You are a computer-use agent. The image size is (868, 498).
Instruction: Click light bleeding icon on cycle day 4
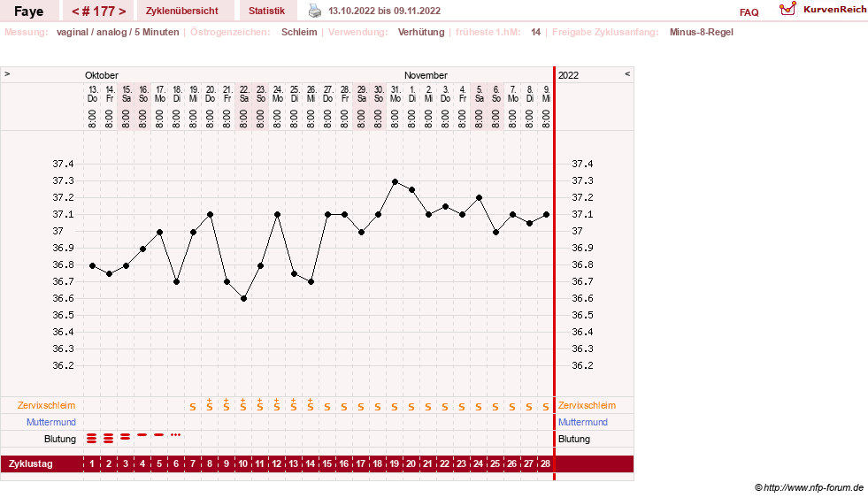pyautogui.click(x=142, y=435)
